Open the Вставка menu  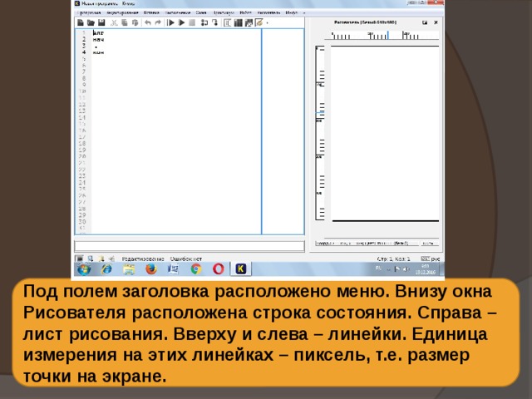click(x=151, y=12)
